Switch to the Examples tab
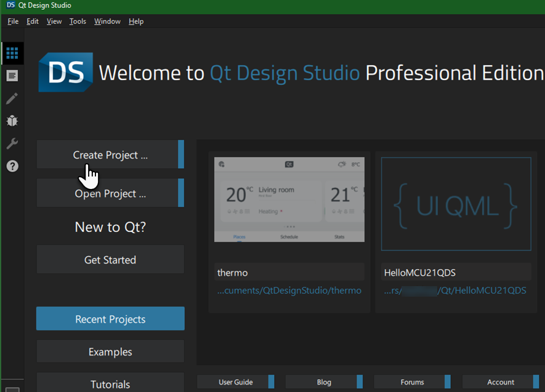Viewport: 545px width, 392px height. click(x=110, y=351)
